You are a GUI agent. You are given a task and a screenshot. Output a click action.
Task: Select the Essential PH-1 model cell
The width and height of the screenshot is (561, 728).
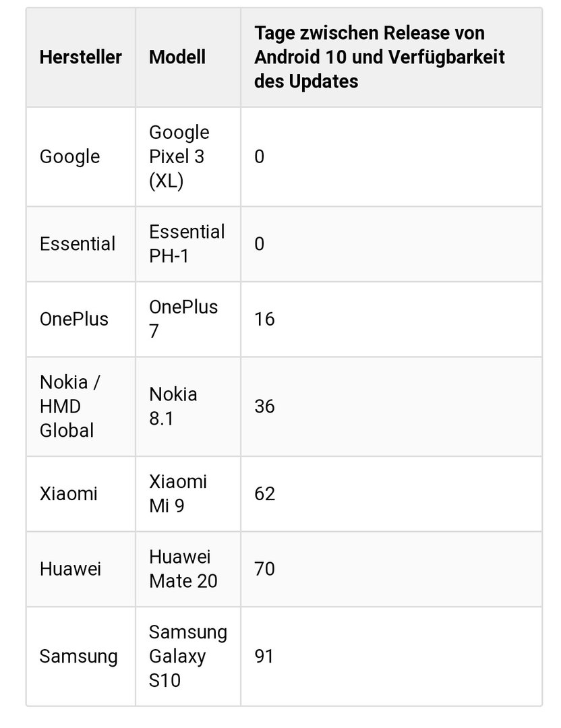point(188,244)
